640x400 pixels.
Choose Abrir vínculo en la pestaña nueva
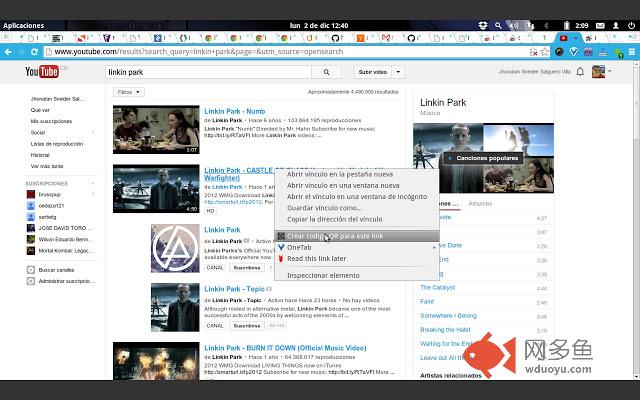[340, 174]
